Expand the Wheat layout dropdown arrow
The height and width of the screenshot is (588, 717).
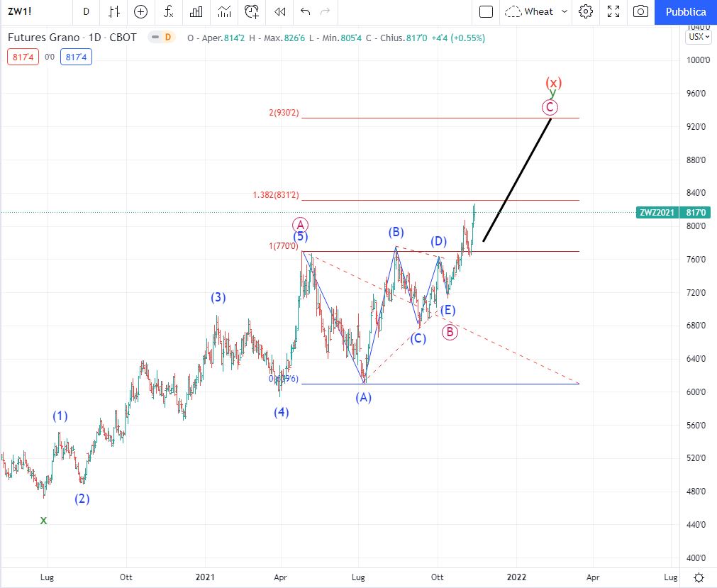coord(565,12)
